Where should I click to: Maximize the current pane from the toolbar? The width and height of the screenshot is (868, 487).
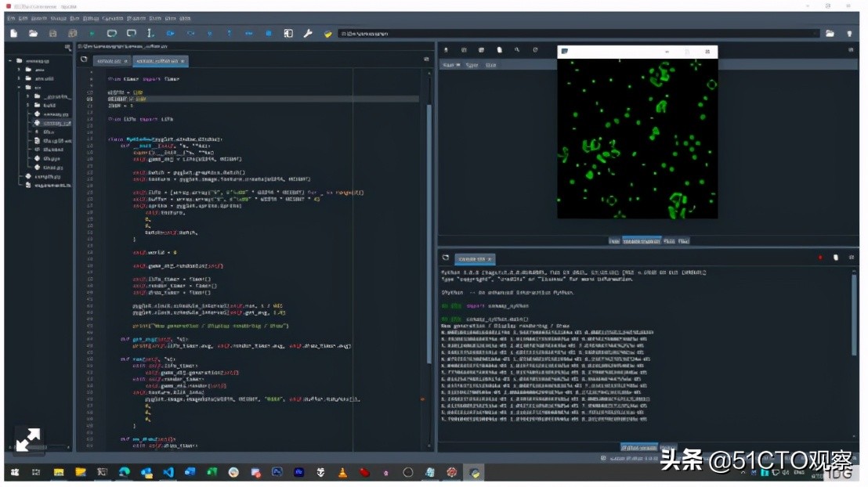pyautogui.click(x=288, y=34)
